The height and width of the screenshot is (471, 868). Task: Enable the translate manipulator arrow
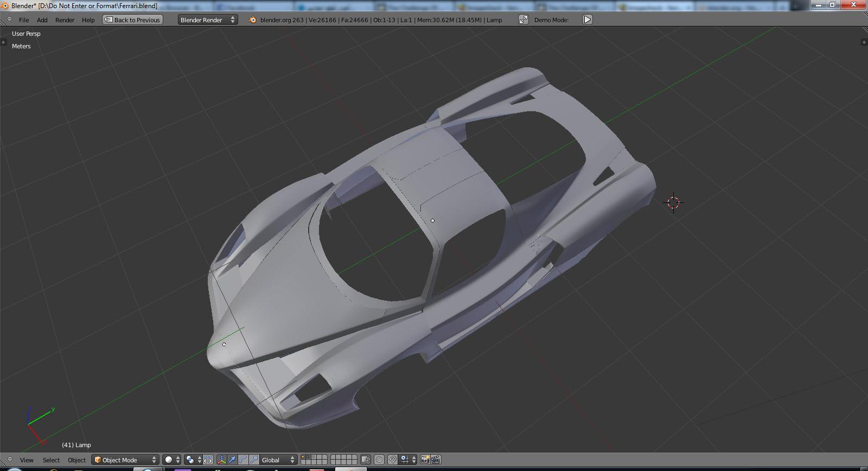click(232, 460)
